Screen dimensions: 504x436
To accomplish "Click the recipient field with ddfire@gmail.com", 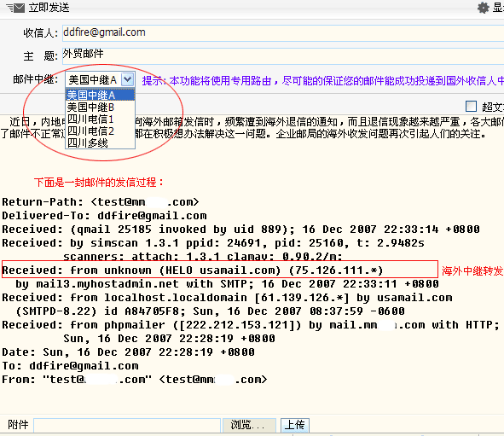I will [x=283, y=32].
